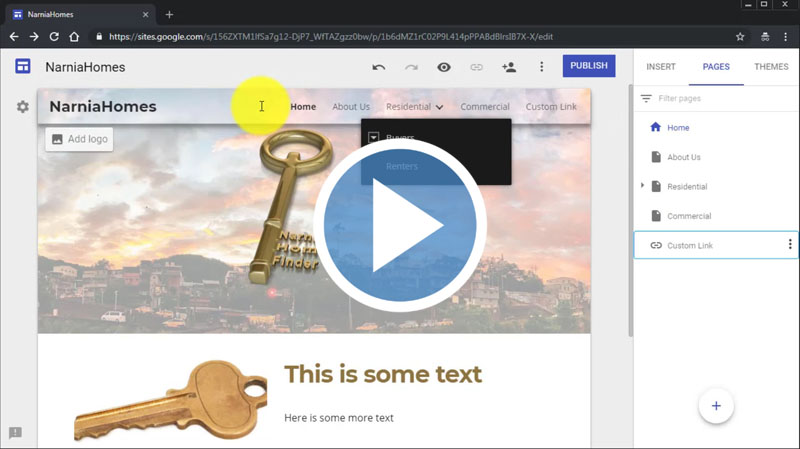
Task: Expand the Residential page tree item
Action: click(x=643, y=186)
